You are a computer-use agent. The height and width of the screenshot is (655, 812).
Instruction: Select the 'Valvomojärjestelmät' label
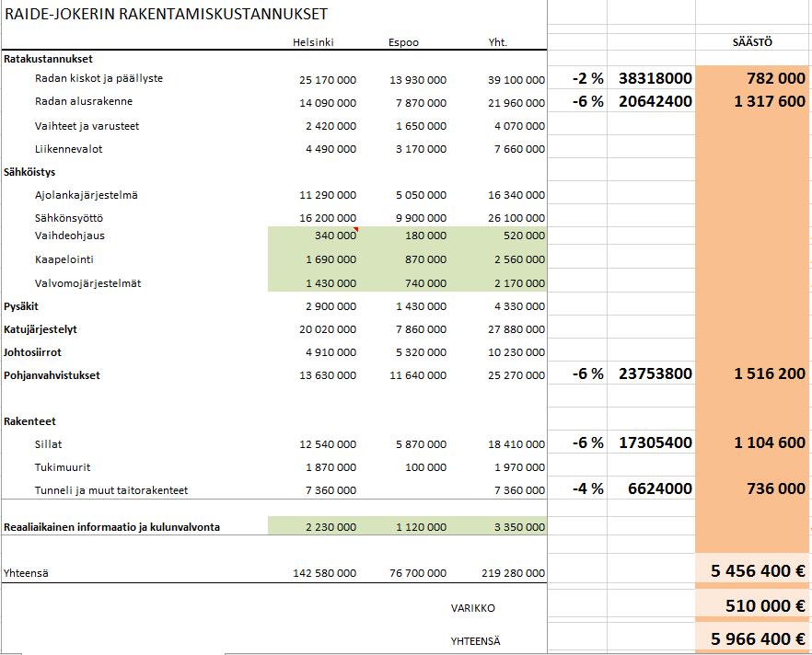point(87,283)
